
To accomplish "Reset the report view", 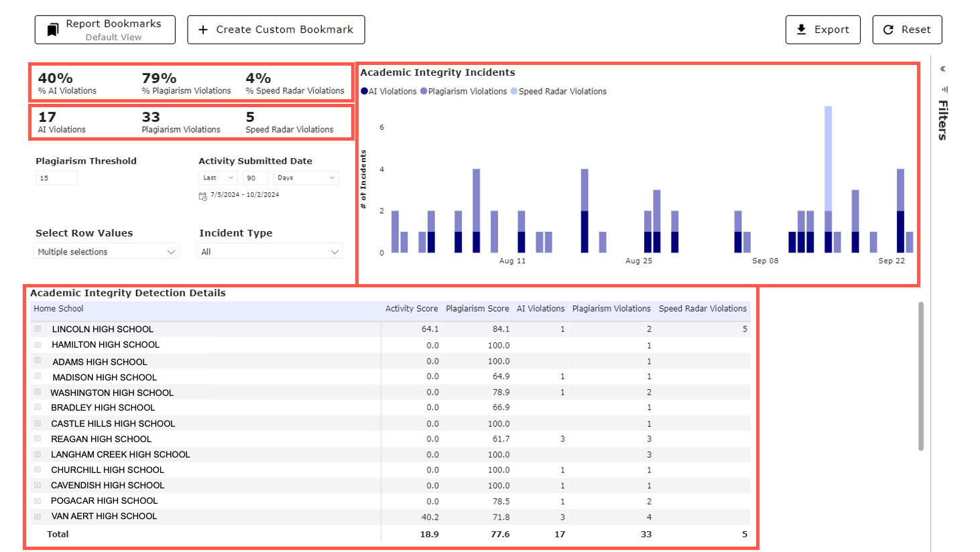I will pyautogui.click(x=907, y=30).
